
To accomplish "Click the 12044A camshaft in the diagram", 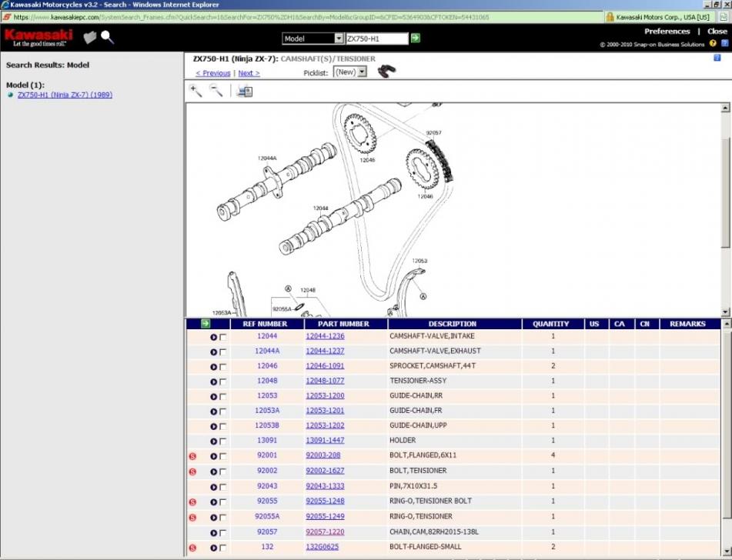I will pyautogui.click(x=277, y=183).
